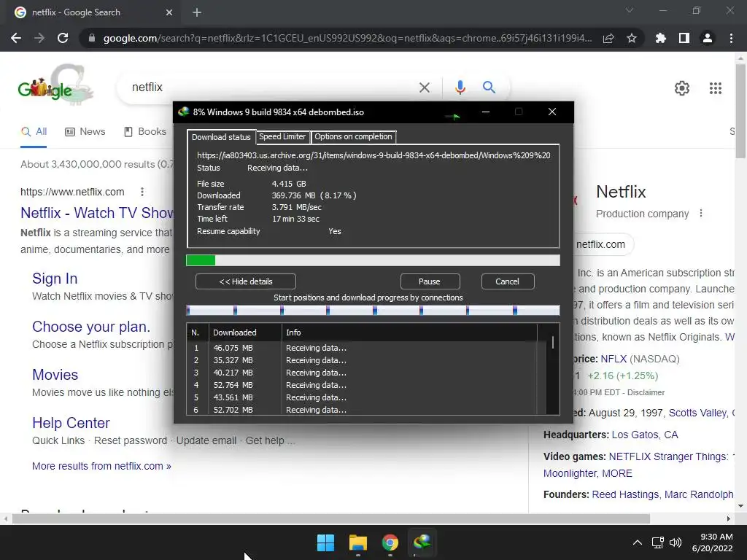Select connection row with 46.075 MB
Image resolution: width=747 pixels, height=560 pixels.
point(362,348)
